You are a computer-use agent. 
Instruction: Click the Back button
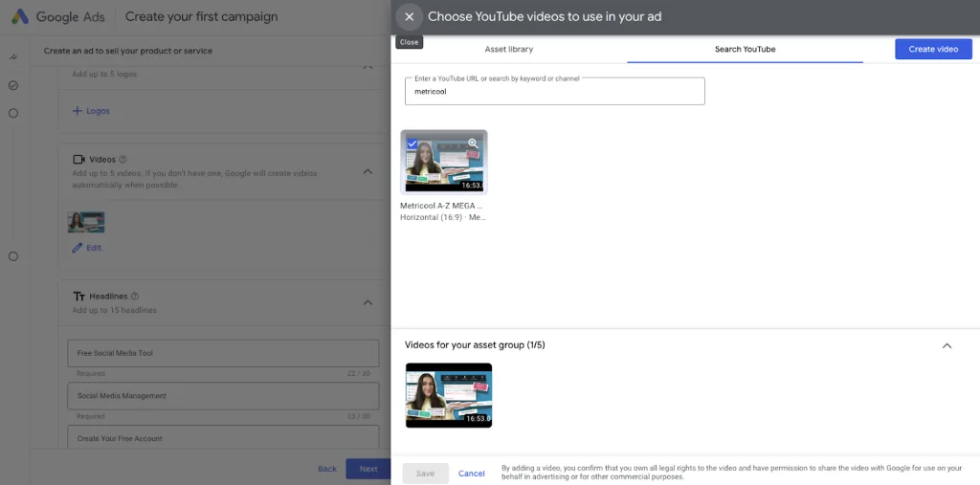(327, 469)
